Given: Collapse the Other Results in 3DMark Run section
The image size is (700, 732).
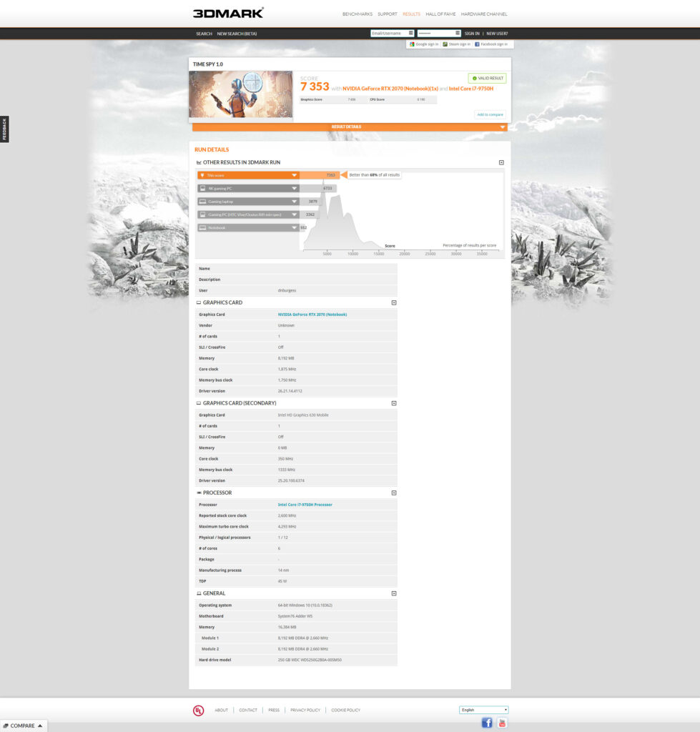Looking at the screenshot, I should pos(501,162).
